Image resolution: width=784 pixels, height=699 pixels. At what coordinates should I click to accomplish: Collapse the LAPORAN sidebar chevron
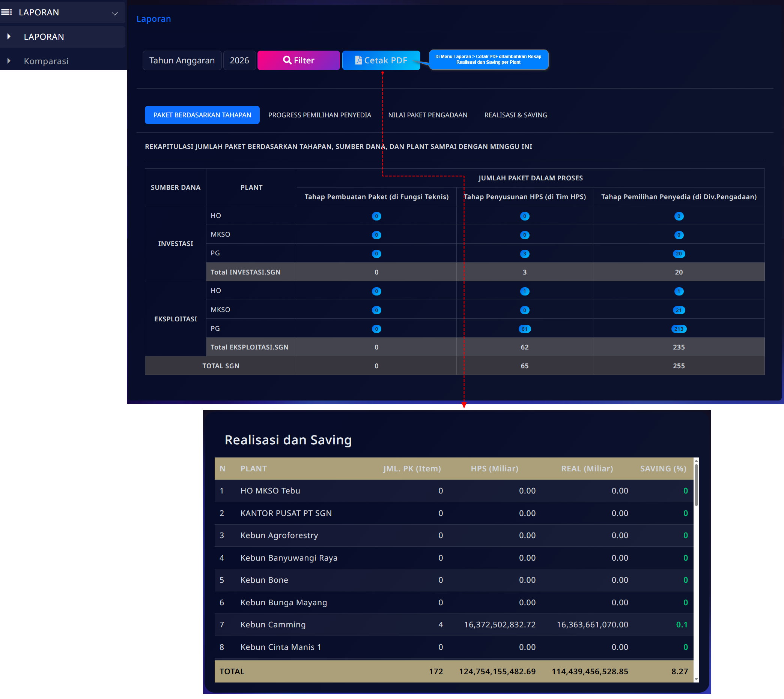pyautogui.click(x=114, y=13)
